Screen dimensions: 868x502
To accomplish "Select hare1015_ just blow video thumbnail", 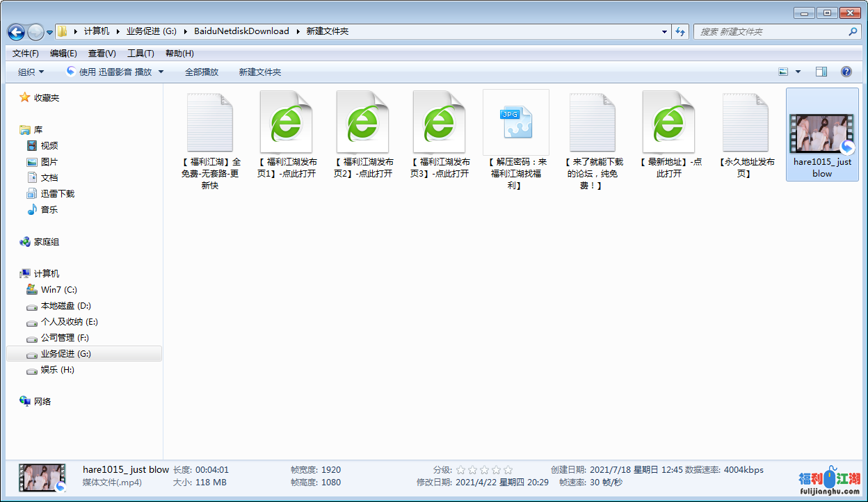I will pyautogui.click(x=821, y=133).
